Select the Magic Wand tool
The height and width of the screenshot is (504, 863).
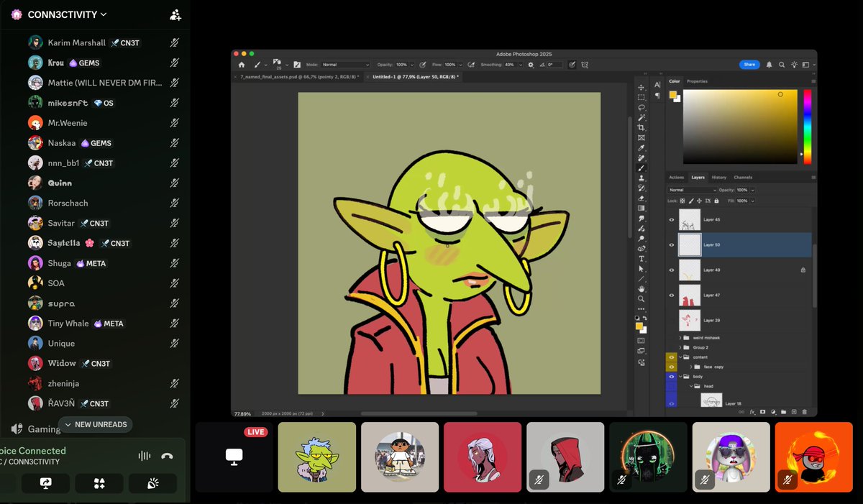(x=641, y=116)
